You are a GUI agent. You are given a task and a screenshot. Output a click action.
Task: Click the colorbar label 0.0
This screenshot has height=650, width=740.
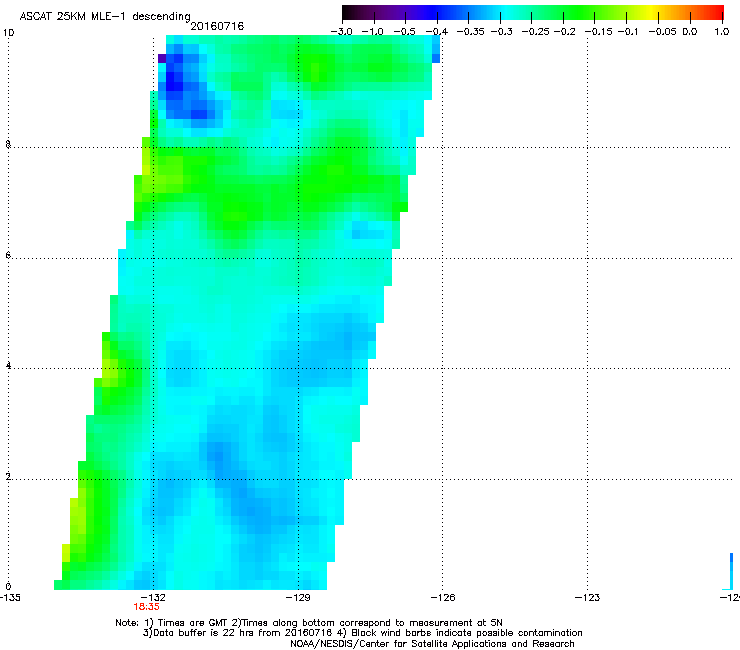tap(690, 32)
